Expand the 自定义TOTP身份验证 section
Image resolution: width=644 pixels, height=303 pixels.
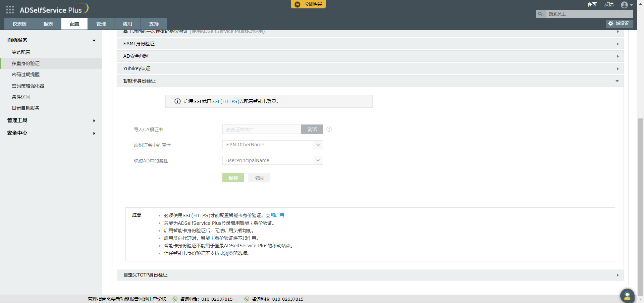click(617, 275)
